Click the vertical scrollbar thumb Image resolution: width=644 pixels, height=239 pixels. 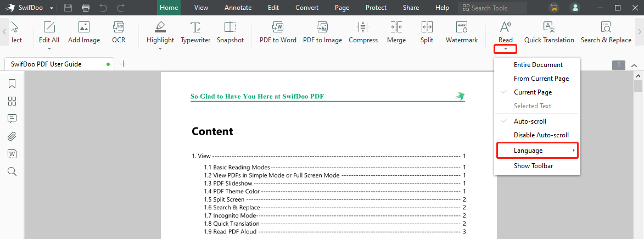[x=638, y=86]
